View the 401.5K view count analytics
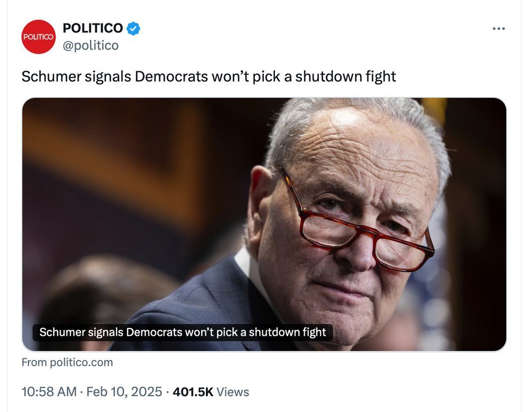 [x=193, y=392]
